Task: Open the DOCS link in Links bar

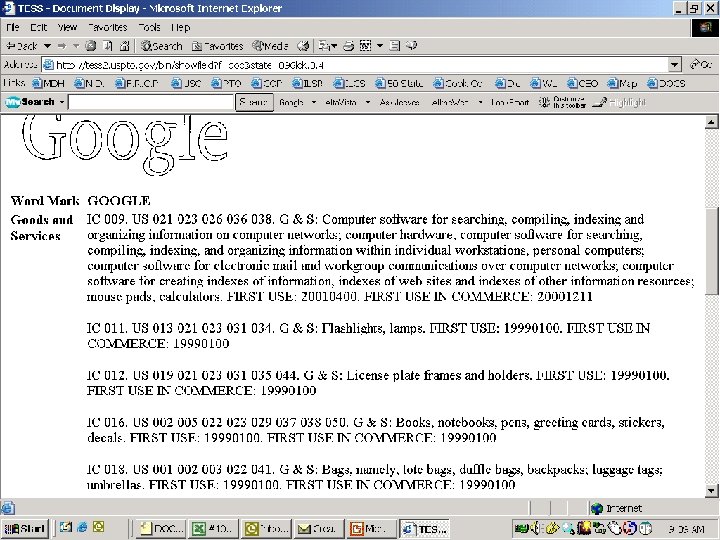Action: (x=666, y=84)
